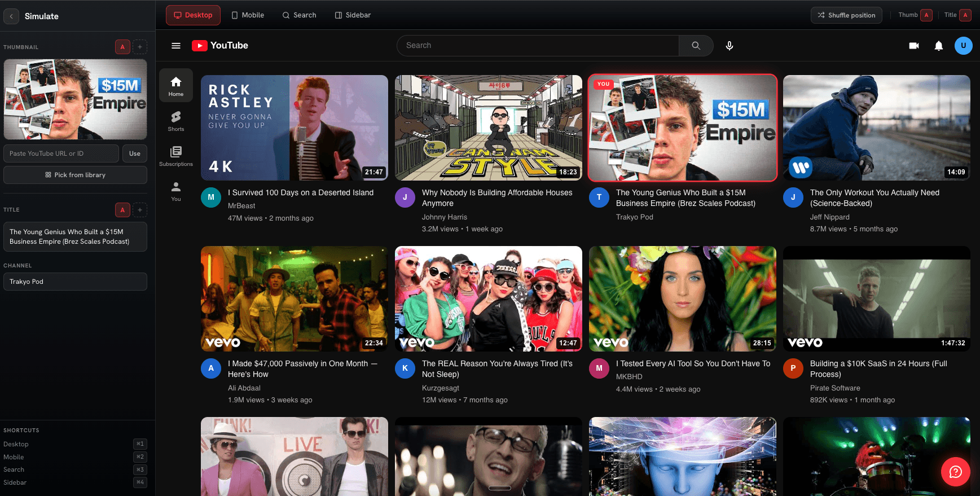Click MKBHD channel avatar M

coord(599,368)
